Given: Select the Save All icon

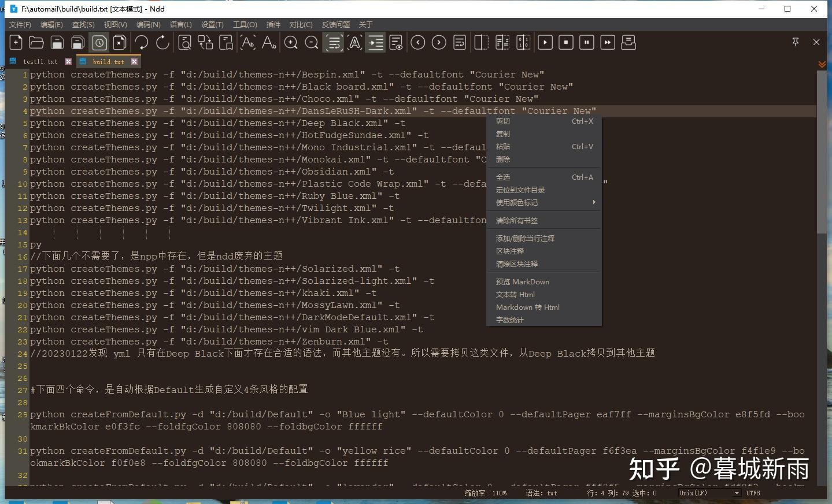Looking at the screenshot, I should click(x=77, y=42).
